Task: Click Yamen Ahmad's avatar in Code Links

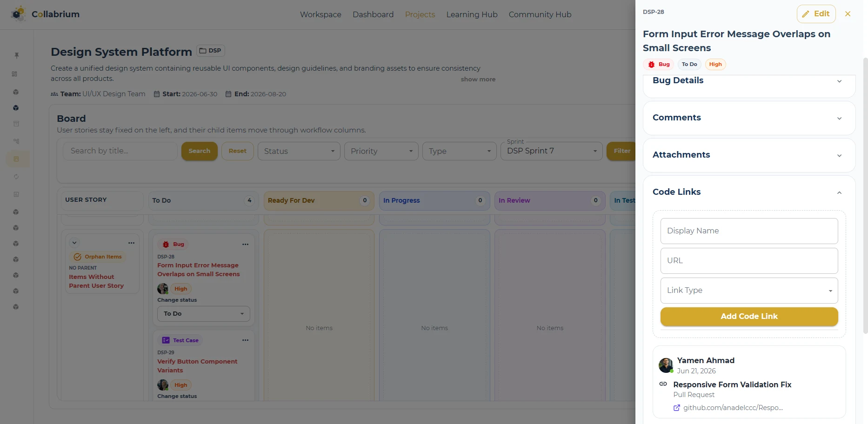Action: (666, 365)
